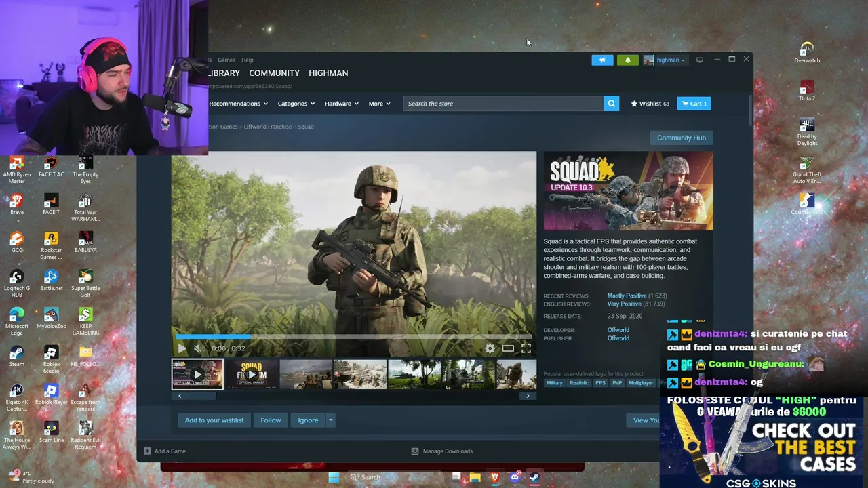The width and height of the screenshot is (868, 488).
Task: Open Steam notifications bell icon
Action: (627, 60)
